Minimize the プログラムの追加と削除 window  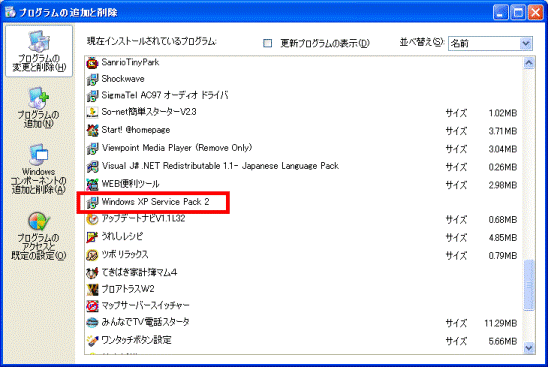click(x=500, y=13)
